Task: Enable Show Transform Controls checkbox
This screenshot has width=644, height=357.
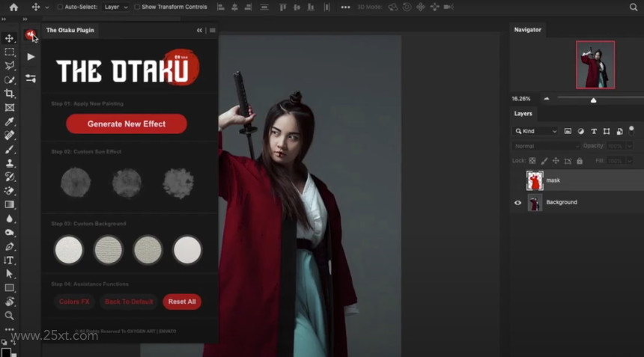Action: click(137, 7)
